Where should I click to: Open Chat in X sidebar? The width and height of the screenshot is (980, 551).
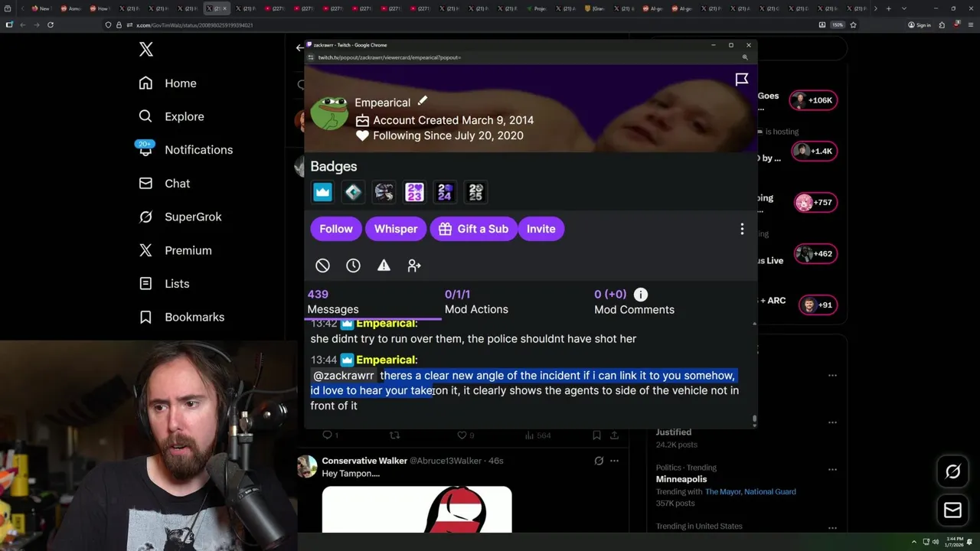coord(164,183)
